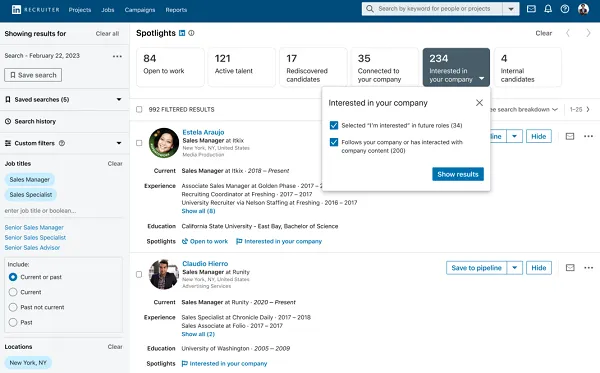Open the help question mark icon
The width and height of the screenshot is (600, 373).
pyautogui.click(x=565, y=9)
